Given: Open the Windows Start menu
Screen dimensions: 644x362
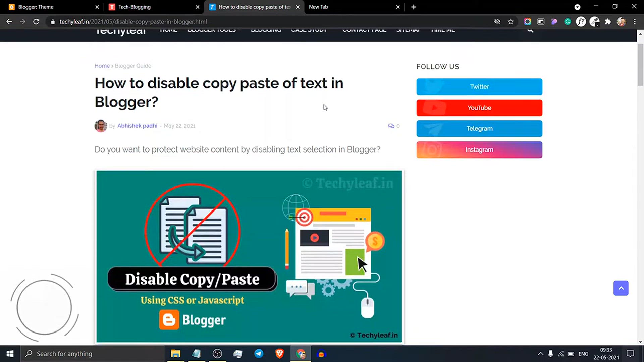Looking at the screenshot, I should point(10,354).
